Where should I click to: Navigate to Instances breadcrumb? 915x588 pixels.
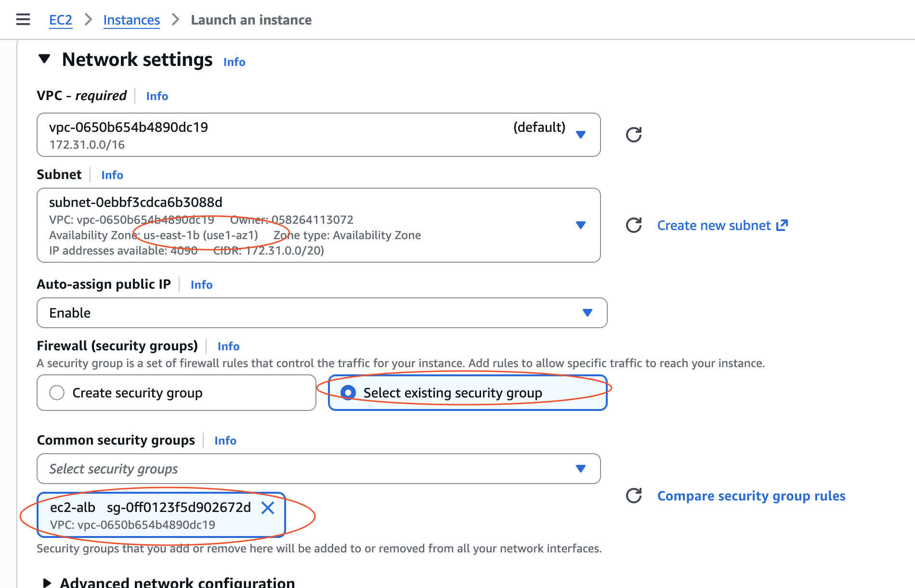pyautogui.click(x=131, y=20)
